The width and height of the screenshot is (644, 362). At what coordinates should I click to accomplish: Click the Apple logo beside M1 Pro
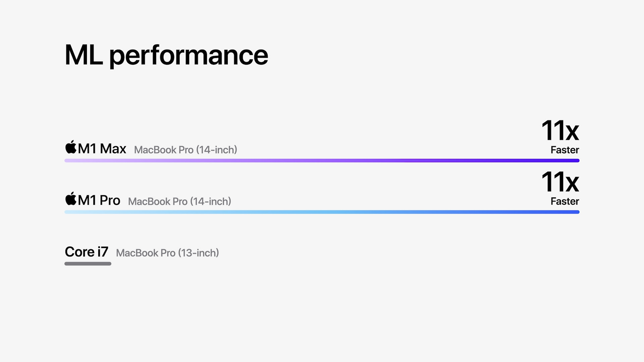(71, 199)
